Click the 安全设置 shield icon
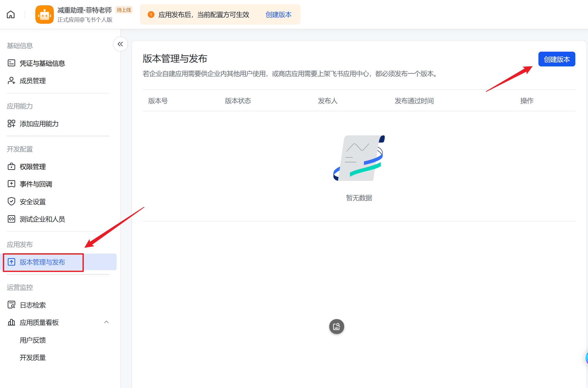Viewport: 588px width, 388px height. 11,201
